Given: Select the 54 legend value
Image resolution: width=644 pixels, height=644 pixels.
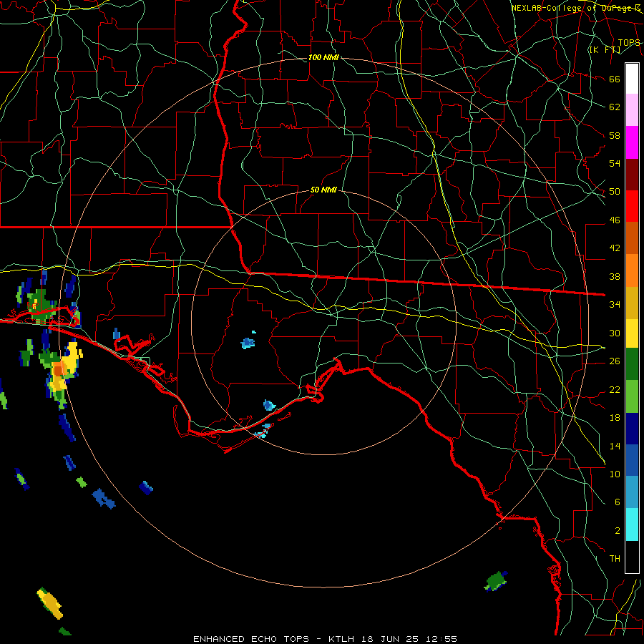Looking at the screenshot, I should click(x=615, y=163).
